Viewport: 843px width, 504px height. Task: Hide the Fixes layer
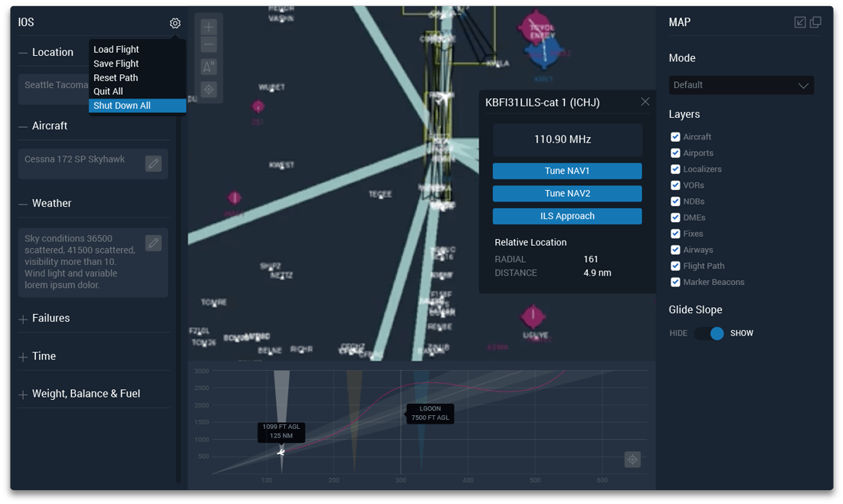(675, 234)
